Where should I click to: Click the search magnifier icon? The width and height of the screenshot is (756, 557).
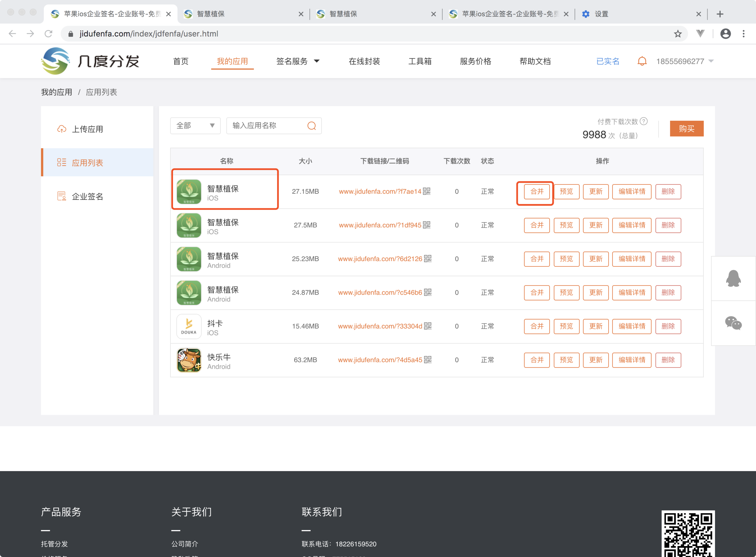[x=312, y=126]
